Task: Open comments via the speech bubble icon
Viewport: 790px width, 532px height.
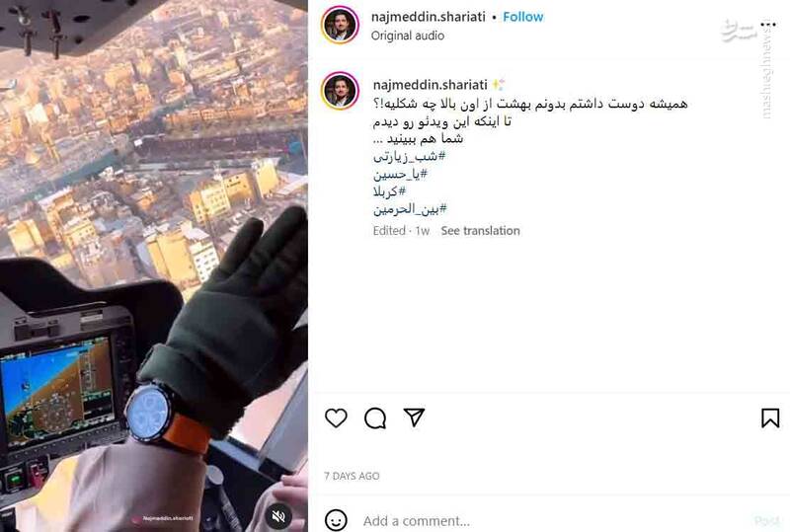Action: pyautogui.click(x=375, y=418)
